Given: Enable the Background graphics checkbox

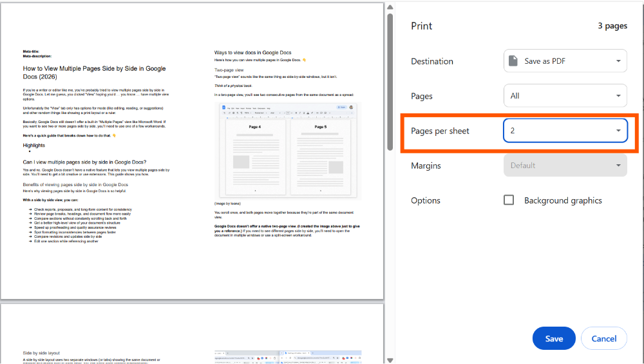Looking at the screenshot, I should click(x=509, y=200).
